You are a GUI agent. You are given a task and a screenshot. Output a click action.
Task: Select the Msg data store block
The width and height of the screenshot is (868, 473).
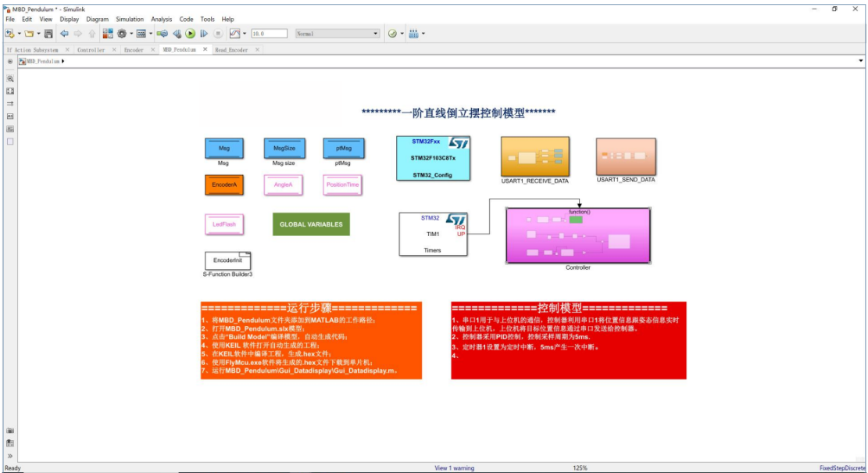pyautogui.click(x=224, y=148)
